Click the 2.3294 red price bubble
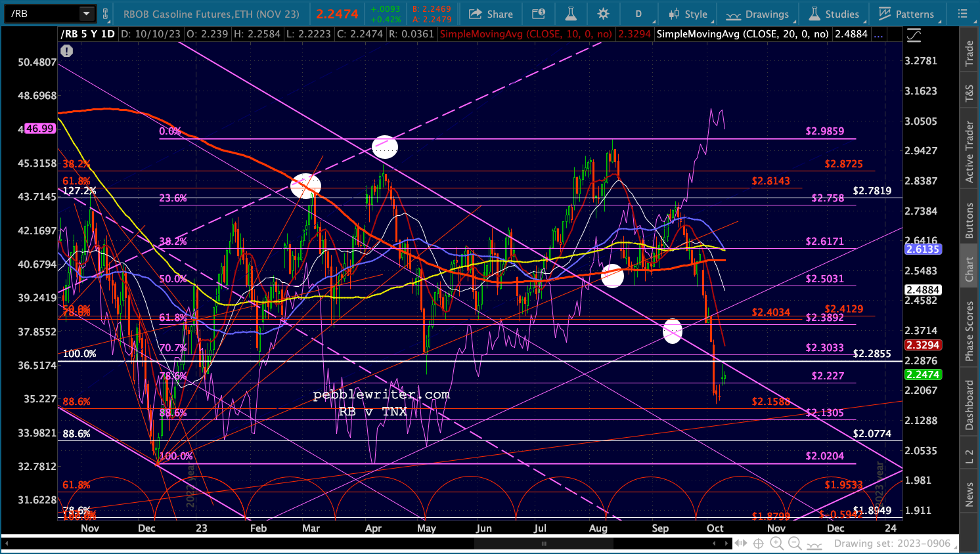Screen dimensions: 980x554 (923, 345)
